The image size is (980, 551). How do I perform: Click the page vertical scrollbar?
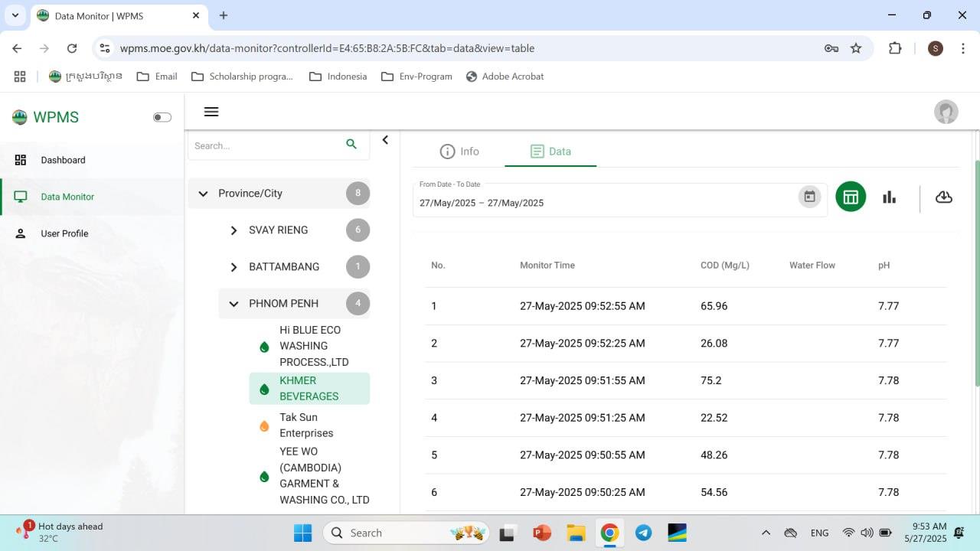click(x=977, y=272)
